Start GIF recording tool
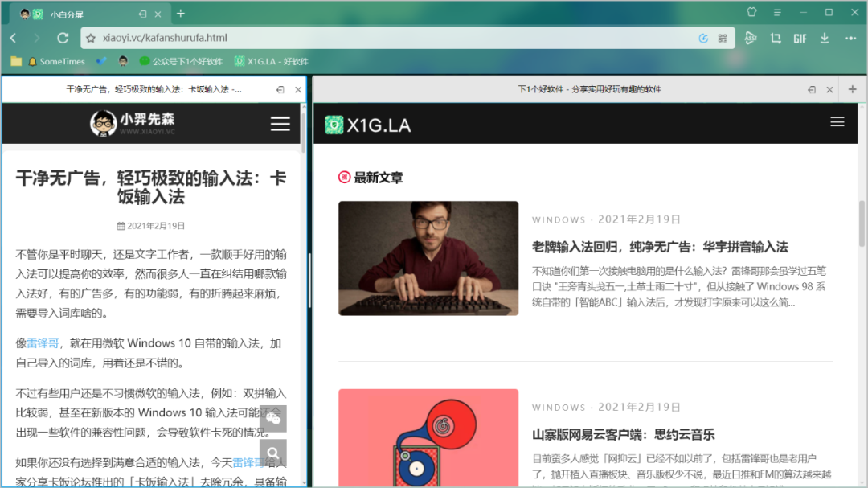This screenshot has width=868, height=488. coord(800,39)
